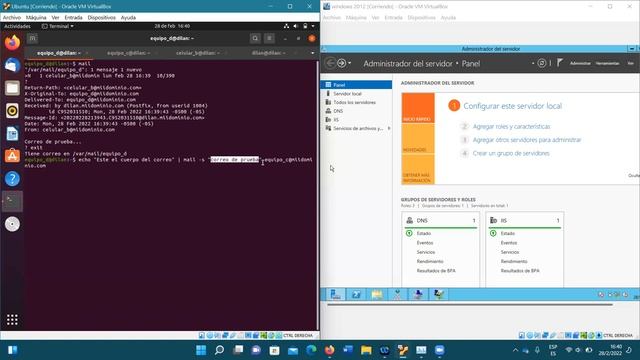Switch to the celular_b@dilan terminal tab
The width and height of the screenshot is (640, 360).
click(x=198, y=53)
